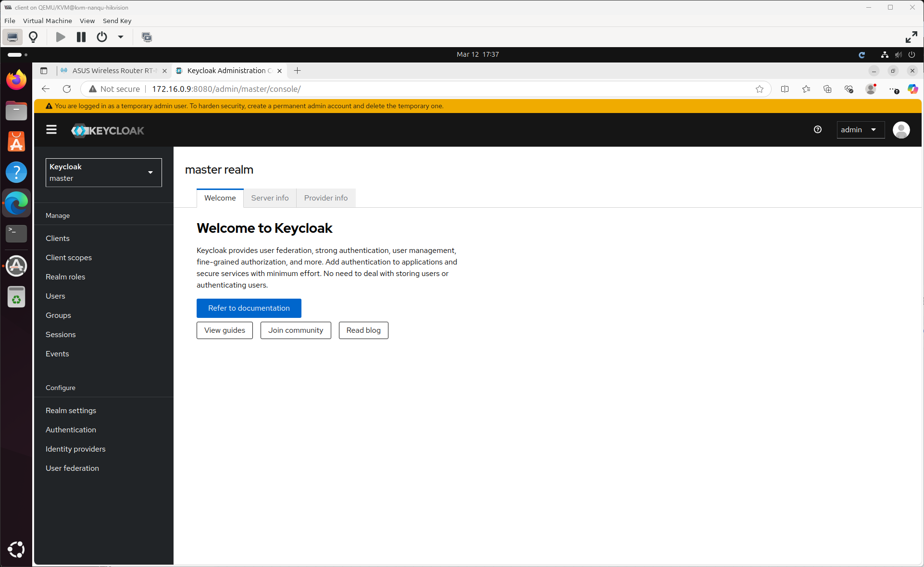Click the browser refresh icon
924x567 pixels.
point(67,89)
